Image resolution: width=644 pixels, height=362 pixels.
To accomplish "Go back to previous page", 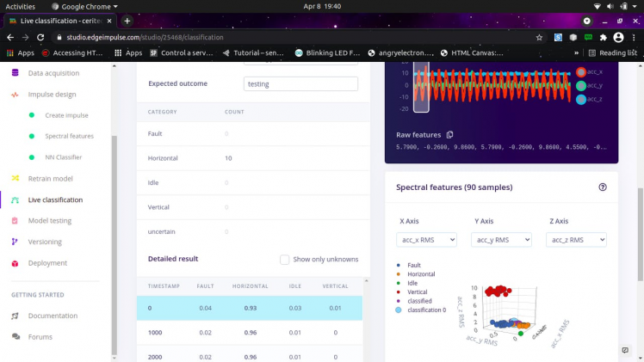I will point(10,37).
